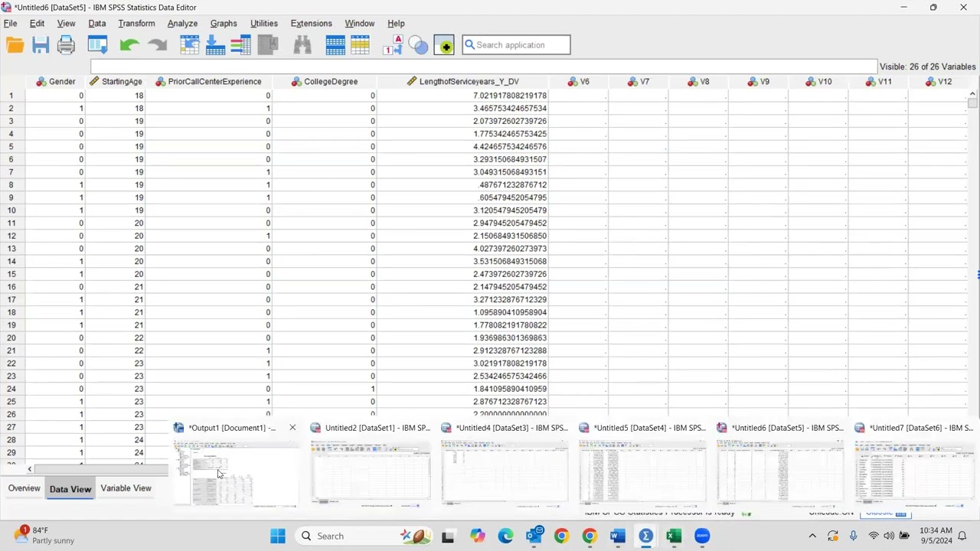
Task: Print the data file
Action: click(x=67, y=45)
